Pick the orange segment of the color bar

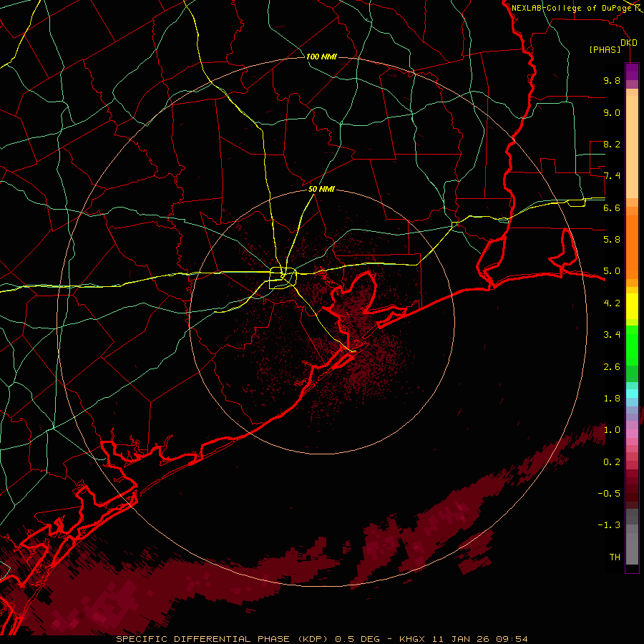point(632,248)
